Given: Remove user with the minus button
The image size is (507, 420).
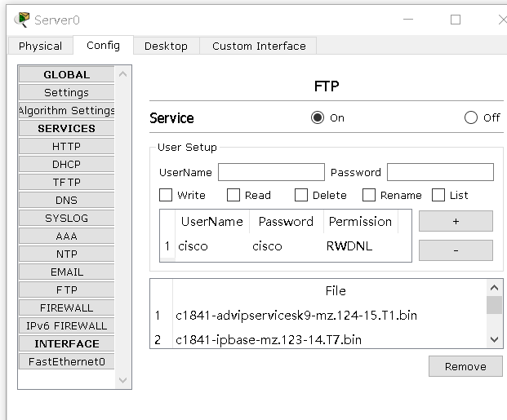Looking at the screenshot, I should coord(456,250).
